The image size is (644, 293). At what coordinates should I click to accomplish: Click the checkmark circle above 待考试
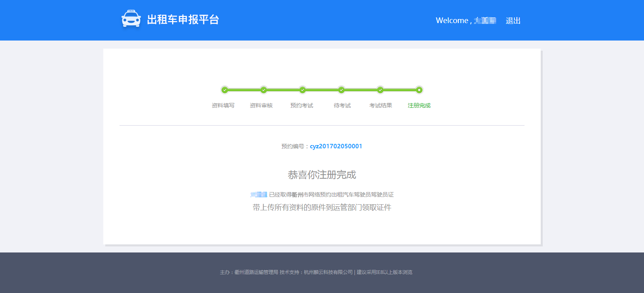[x=341, y=90]
